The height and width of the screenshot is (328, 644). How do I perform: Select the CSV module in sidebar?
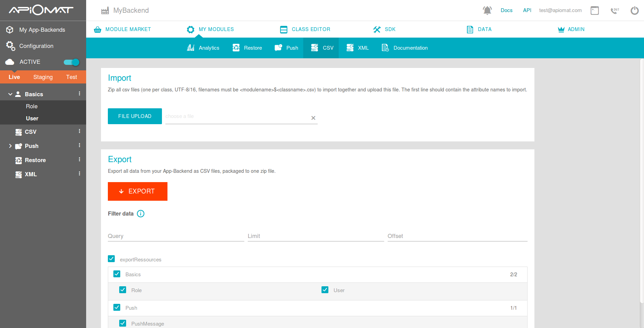pos(31,132)
